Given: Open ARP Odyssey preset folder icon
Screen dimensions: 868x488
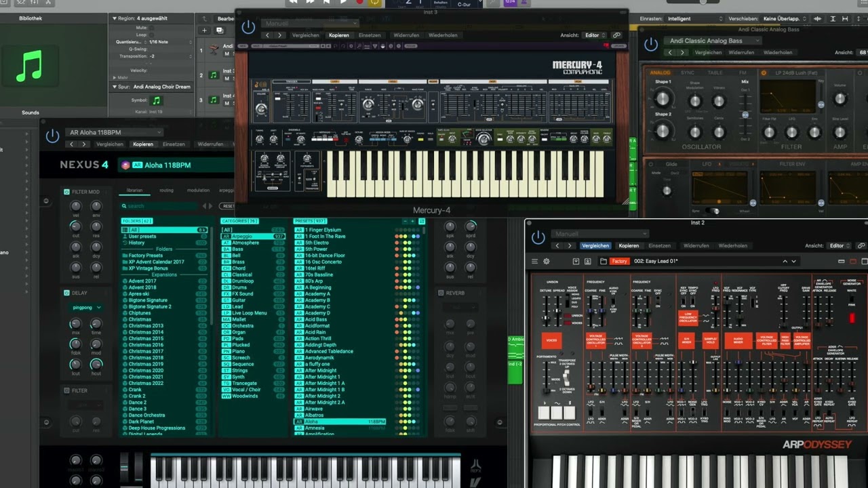Looking at the screenshot, I should [x=604, y=261].
